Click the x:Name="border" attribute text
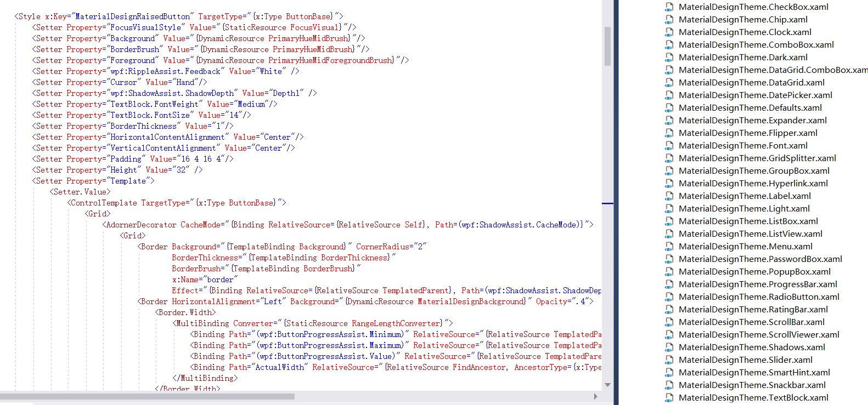Screen dimensions: 868x405 coord(205,279)
